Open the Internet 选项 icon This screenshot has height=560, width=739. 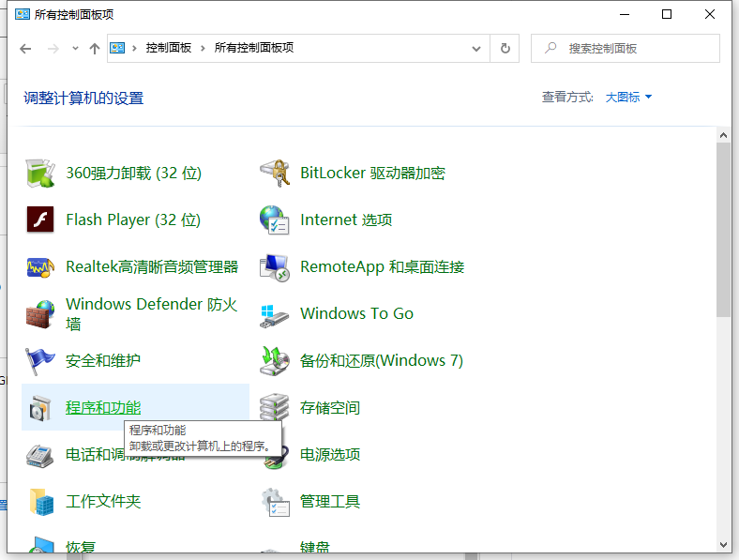[x=275, y=220]
